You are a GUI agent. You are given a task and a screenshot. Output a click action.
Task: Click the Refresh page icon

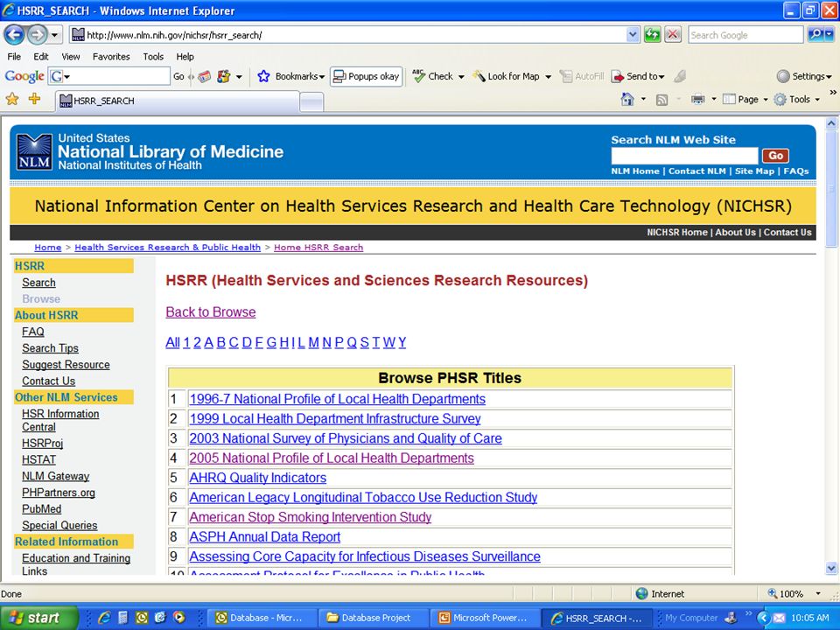tap(652, 35)
